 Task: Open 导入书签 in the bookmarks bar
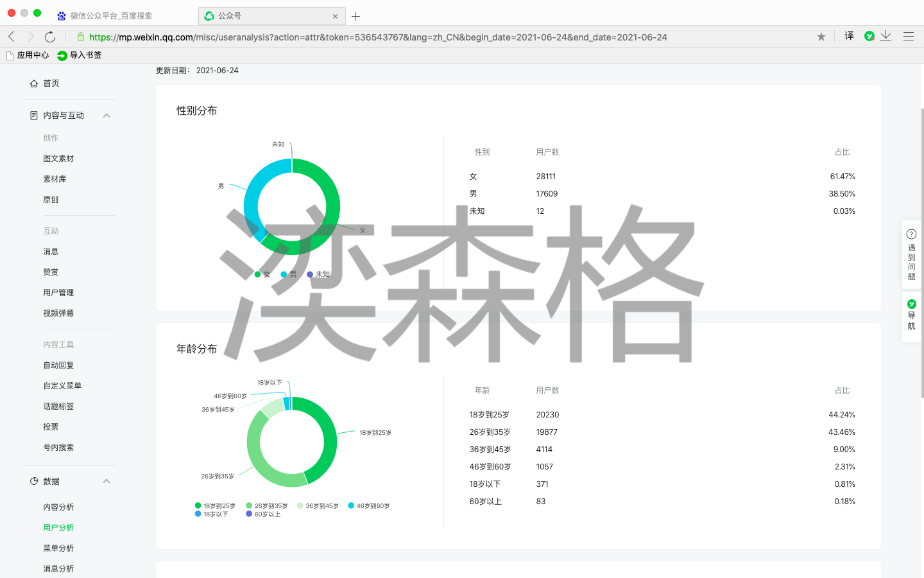point(80,55)
